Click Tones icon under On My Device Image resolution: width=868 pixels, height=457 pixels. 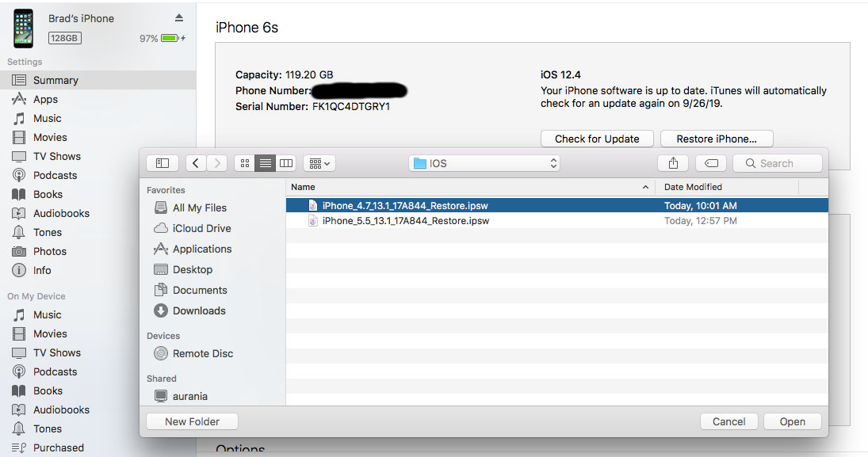pyautogui.click(x=19, y=428)
